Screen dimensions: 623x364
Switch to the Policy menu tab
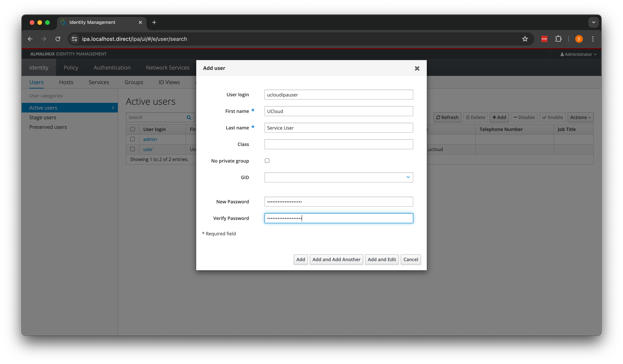coord(71,67)
